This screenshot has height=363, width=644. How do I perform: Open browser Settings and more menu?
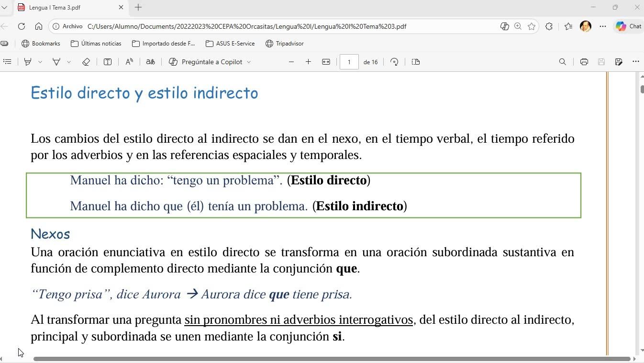pyautogui.click(x=603, y=26)
